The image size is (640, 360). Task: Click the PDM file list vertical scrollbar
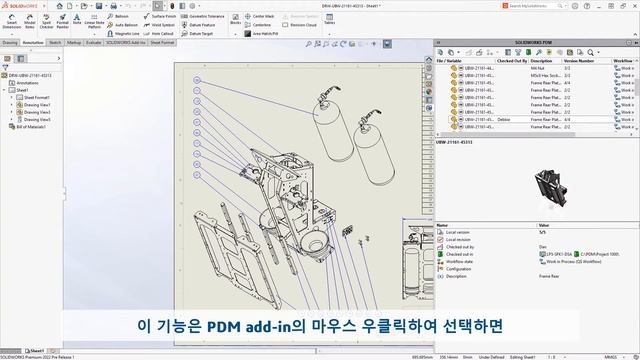(637, 86)
